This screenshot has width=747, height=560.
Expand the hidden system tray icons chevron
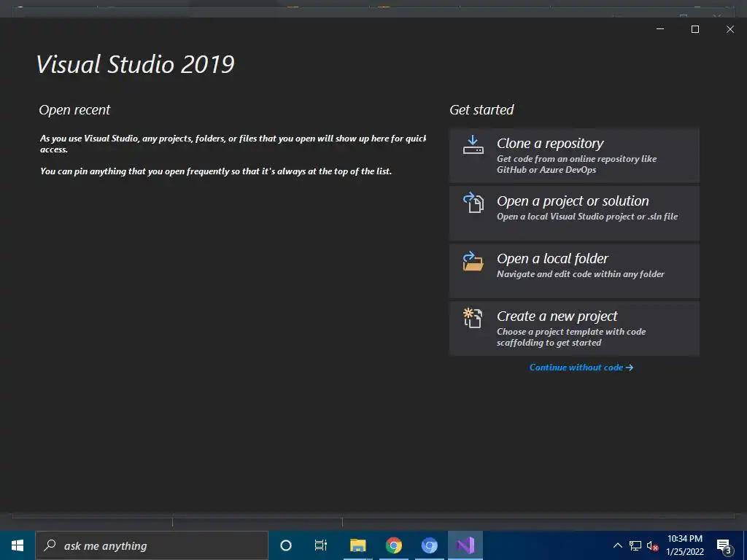[617, 545]
